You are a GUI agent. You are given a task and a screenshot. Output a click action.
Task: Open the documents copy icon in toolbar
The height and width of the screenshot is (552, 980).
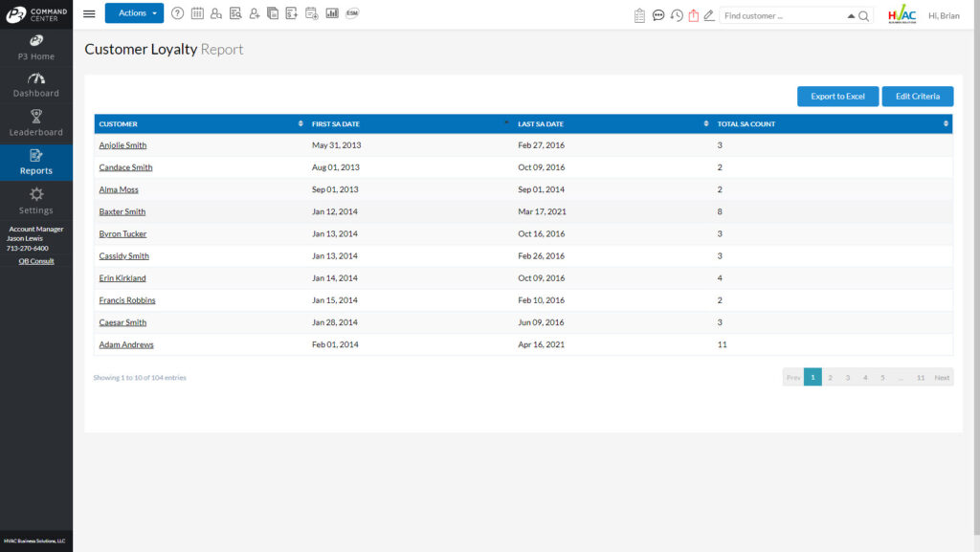pos(272,13)
